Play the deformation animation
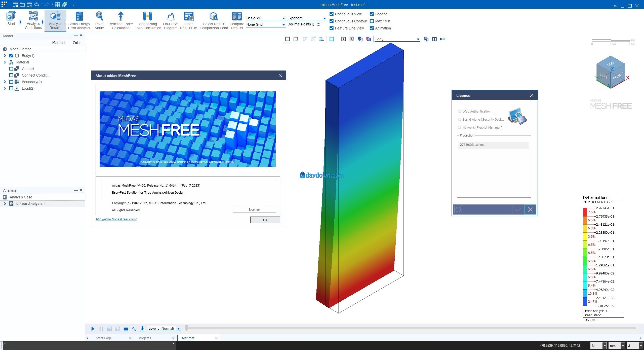Image resolution: width=644 pixels, height=350 pixels. coord(93,329)
